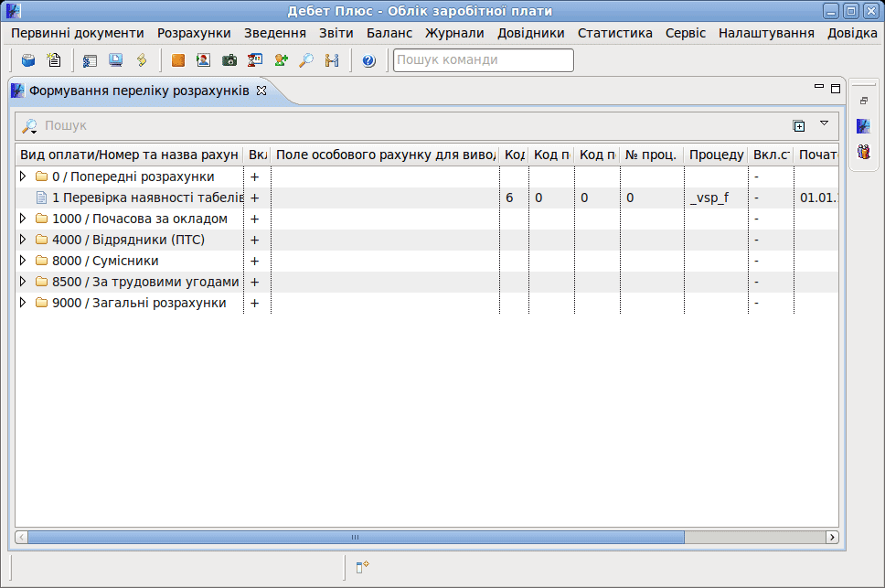Open help with blue question mark icon
The width and height of the screenshot is (885, 588).
[x=368, y=60]
